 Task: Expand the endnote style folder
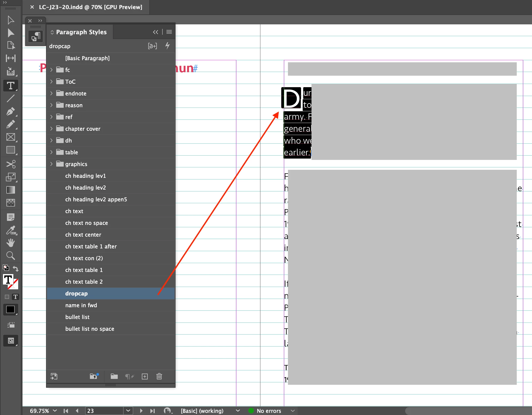coord(51,93)
